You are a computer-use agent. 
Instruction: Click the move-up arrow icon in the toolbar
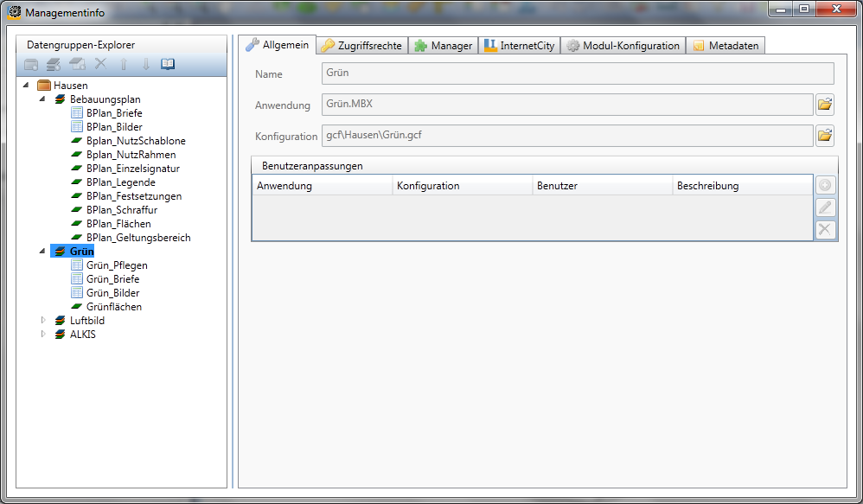[x=124, y=64]
